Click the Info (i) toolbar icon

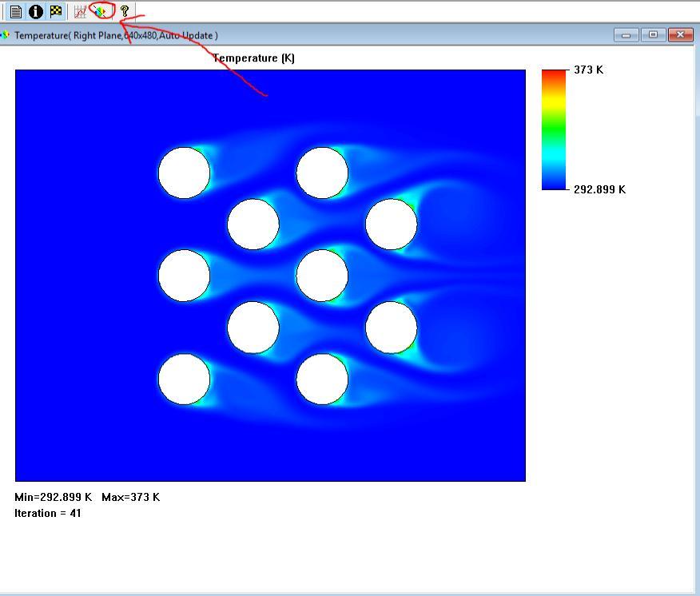click(x=36, y=12)
